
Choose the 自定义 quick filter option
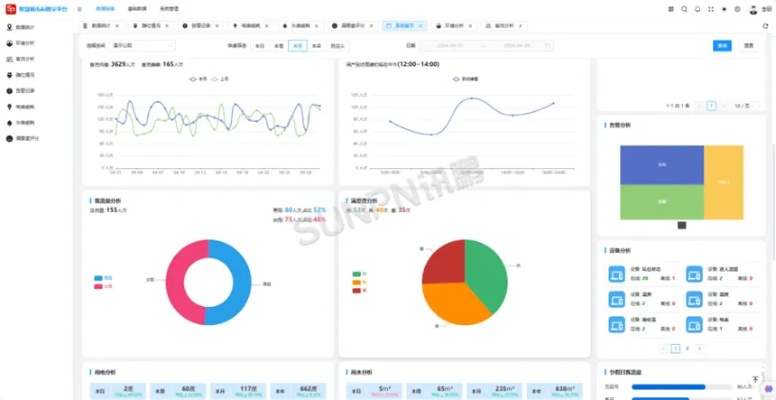337,46
